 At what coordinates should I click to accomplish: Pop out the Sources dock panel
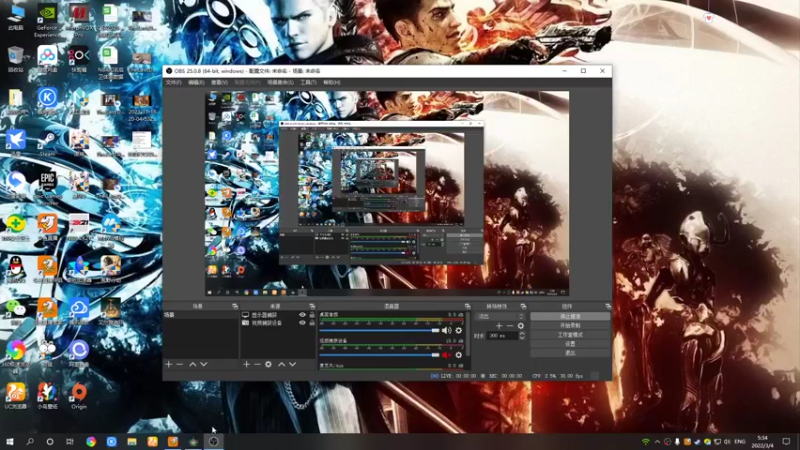click(312, 306)
